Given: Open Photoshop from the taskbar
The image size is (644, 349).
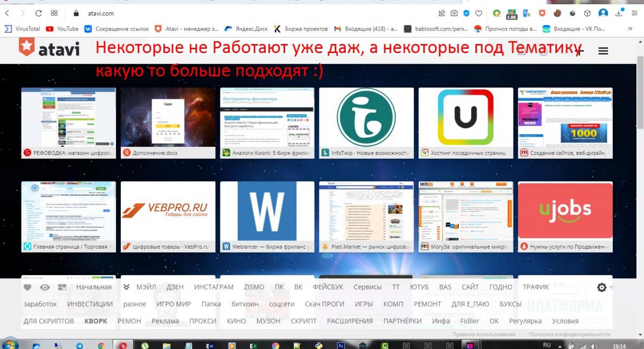Looking at the screenshot, I should pos(341,346).
